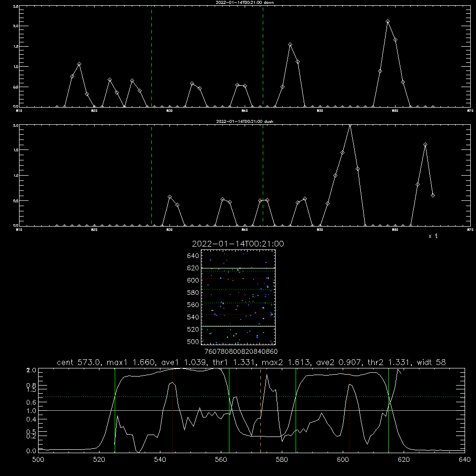This screenshot has height=476, width=476.
Task: Click the green vertical line near 585 in the bottom plot
Action: [x=296, y=410]
